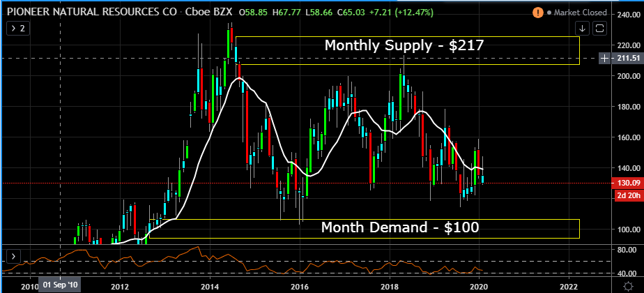Click the 01 Sep '10 date label
This screenshot has height=293, width=644.
point(61,285)
